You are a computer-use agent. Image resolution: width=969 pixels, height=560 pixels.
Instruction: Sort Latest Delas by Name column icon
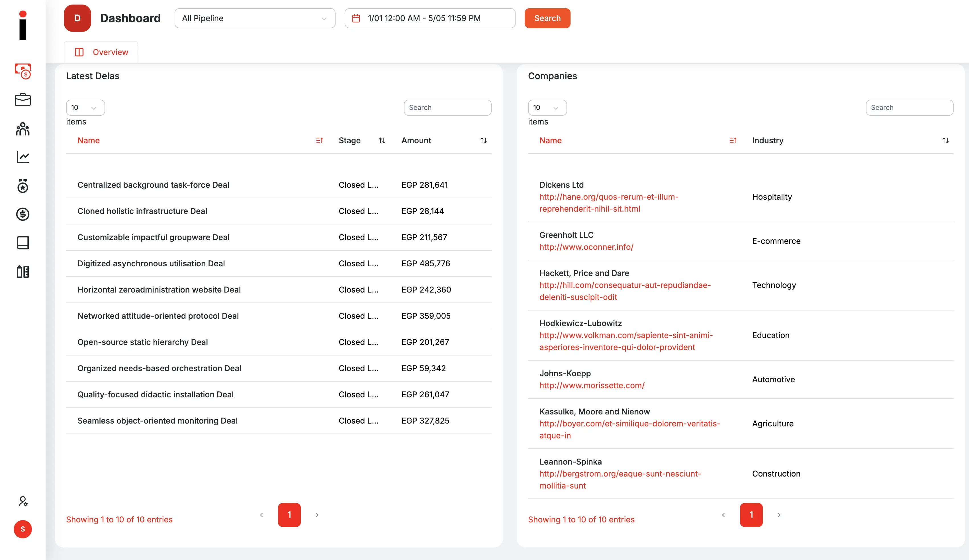tap(319, 140)
